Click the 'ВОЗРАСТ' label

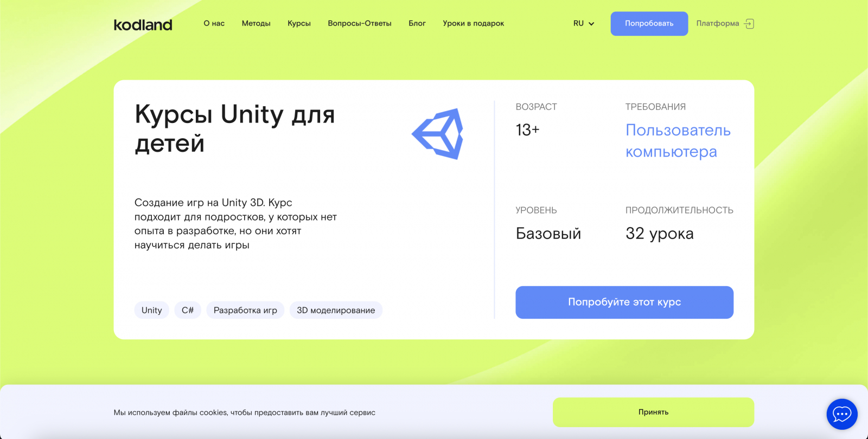tap(537, 107)
